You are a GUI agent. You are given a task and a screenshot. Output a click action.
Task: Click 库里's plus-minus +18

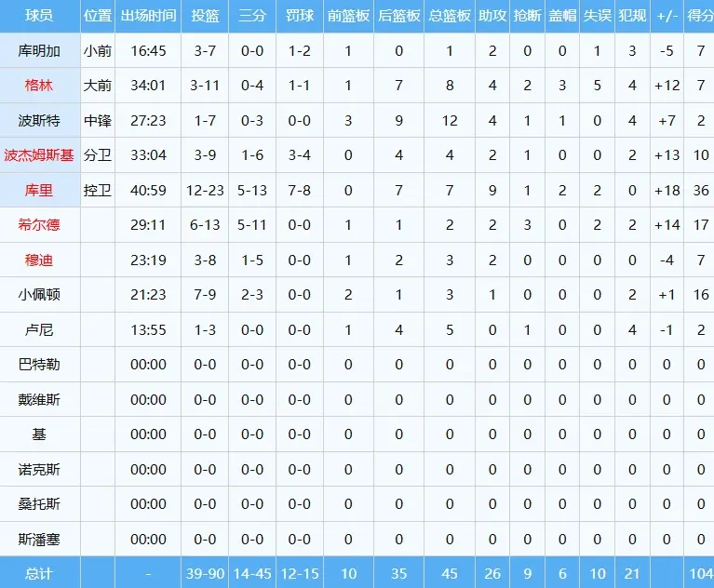click(667, 190)
